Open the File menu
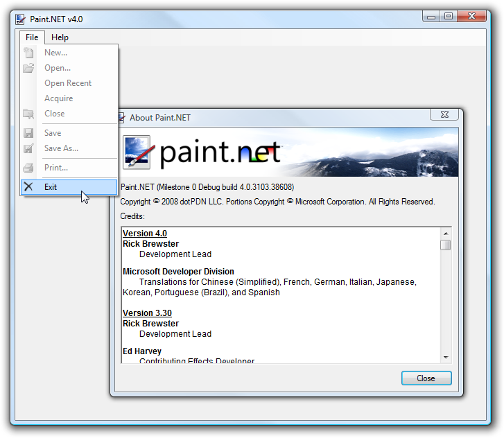504x438 pixels. tap(32, 37)
